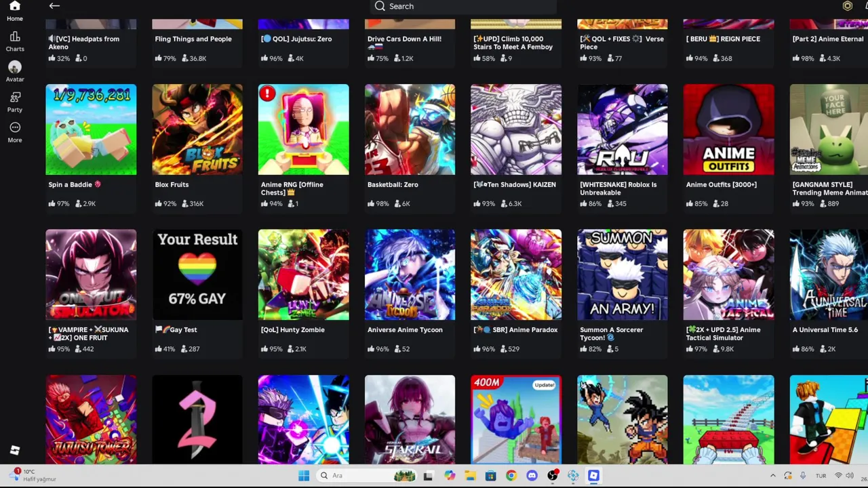Click the Verse Piece title

point(623,43)
